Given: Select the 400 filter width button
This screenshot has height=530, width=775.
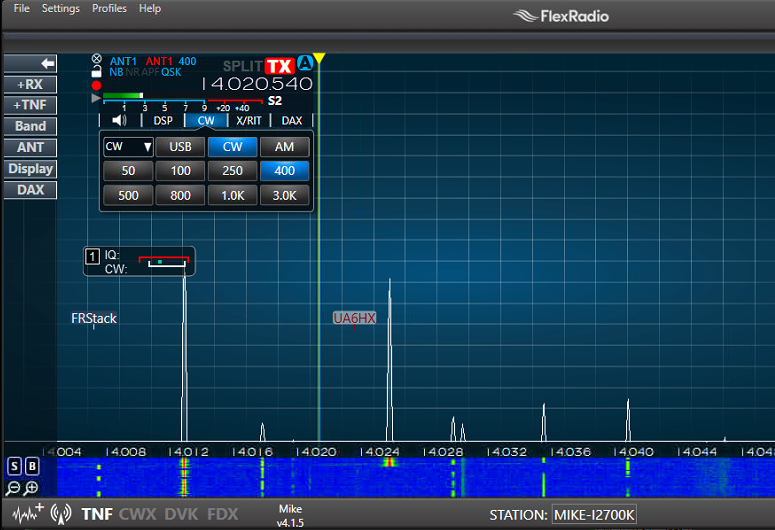Looking at the screenshot, I should [x=285, y=171].
